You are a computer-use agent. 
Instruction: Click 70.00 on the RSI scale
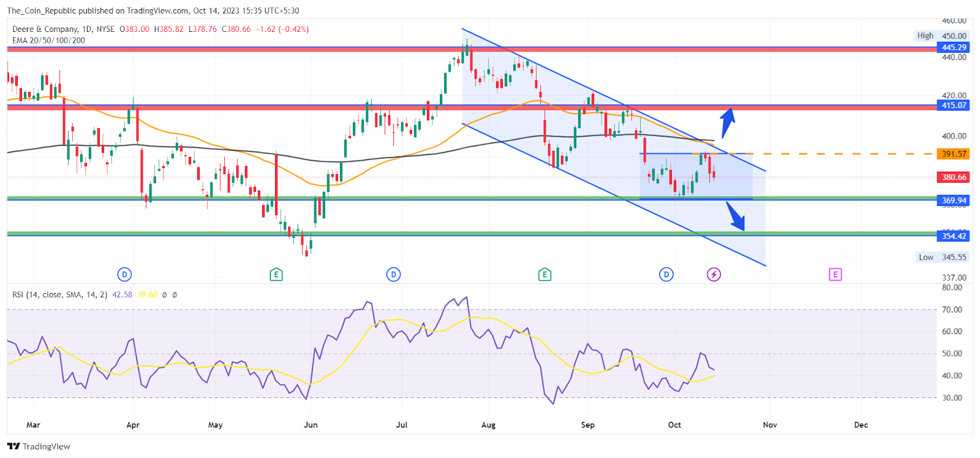click(952, 310)
